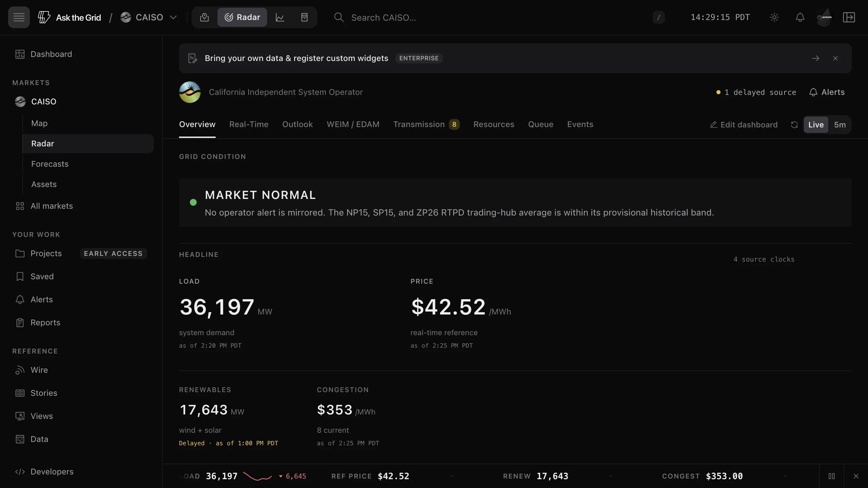The image size is (868, 488).
Task: Dismiss the custom widgets banner
Action: [835, 58]
